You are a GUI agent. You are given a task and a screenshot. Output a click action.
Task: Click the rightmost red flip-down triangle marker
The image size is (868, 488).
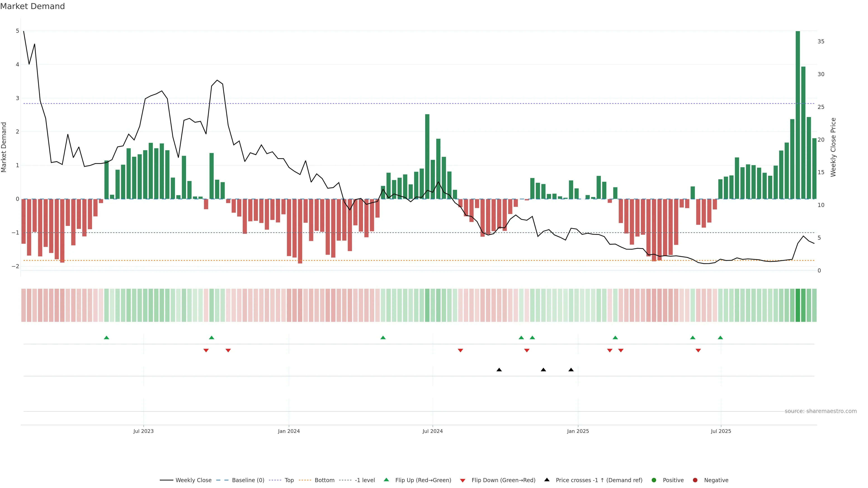[x=698, y=351]
